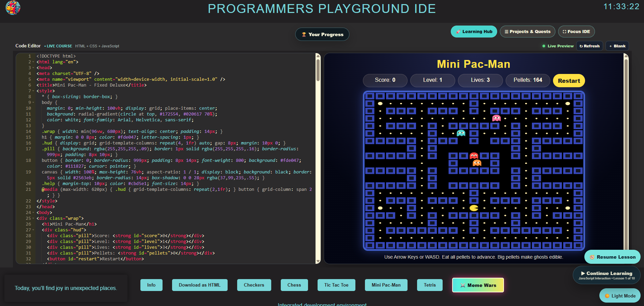
Task: Open the Tic Tac Toe example
Action: point(336,285)
